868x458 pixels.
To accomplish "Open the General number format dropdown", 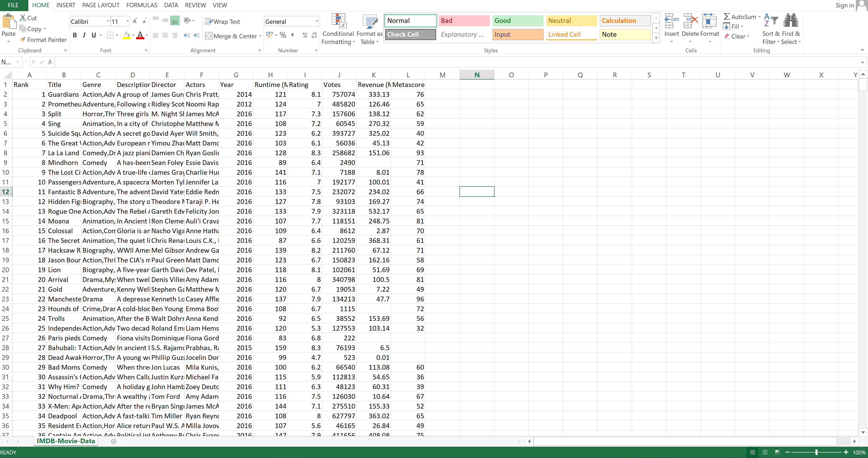I will coord(316,21).
